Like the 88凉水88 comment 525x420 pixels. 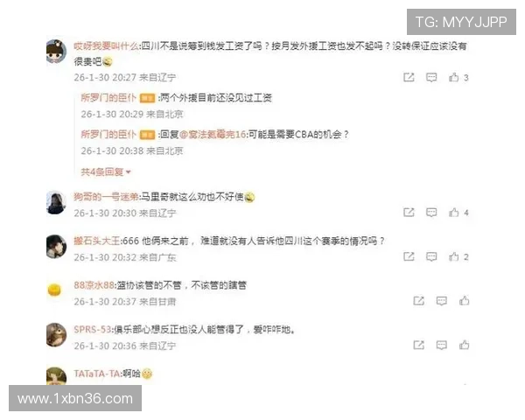point(464,301)
